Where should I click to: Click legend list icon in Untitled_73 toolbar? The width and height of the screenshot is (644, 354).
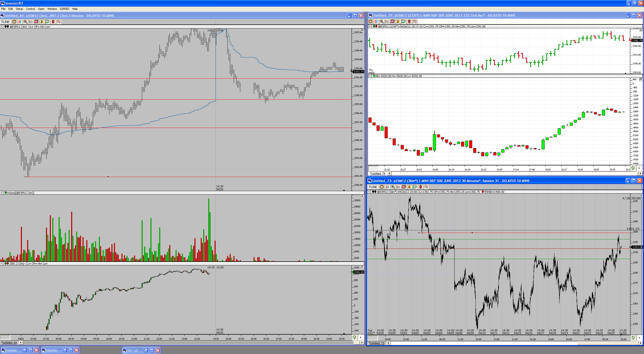pyautogui.click(x=398, y=187)
